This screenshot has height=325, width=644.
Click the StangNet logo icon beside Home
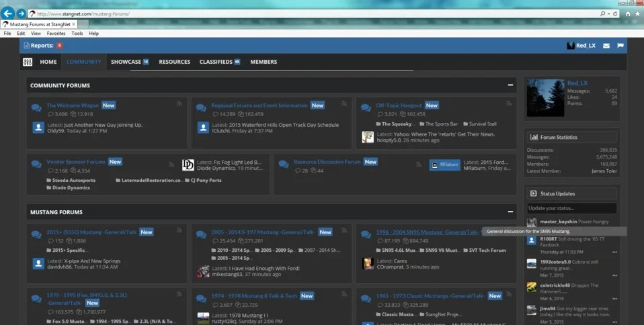28,62
